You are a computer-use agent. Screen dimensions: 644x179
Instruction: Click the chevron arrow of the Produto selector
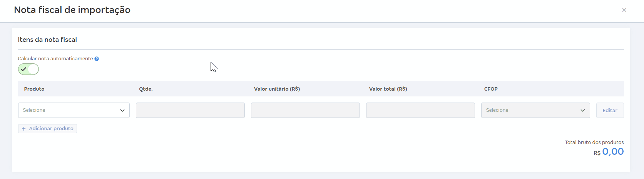(x=122, y=111)
